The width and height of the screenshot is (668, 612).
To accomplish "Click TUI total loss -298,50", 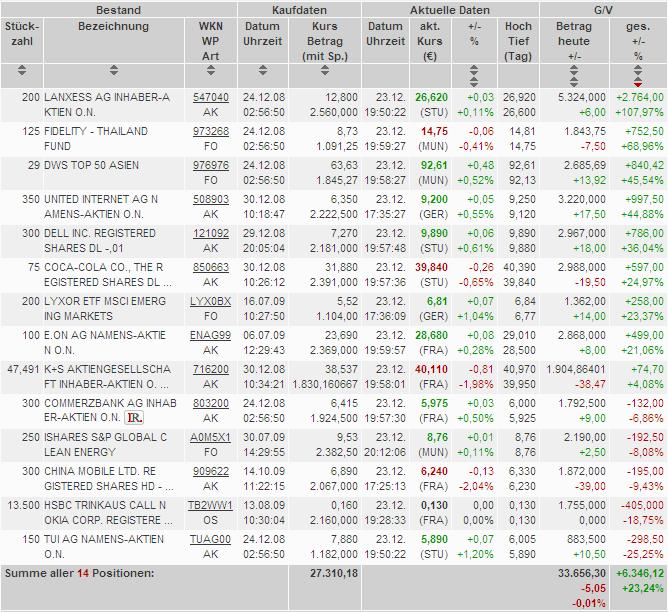I will [645, 540].
